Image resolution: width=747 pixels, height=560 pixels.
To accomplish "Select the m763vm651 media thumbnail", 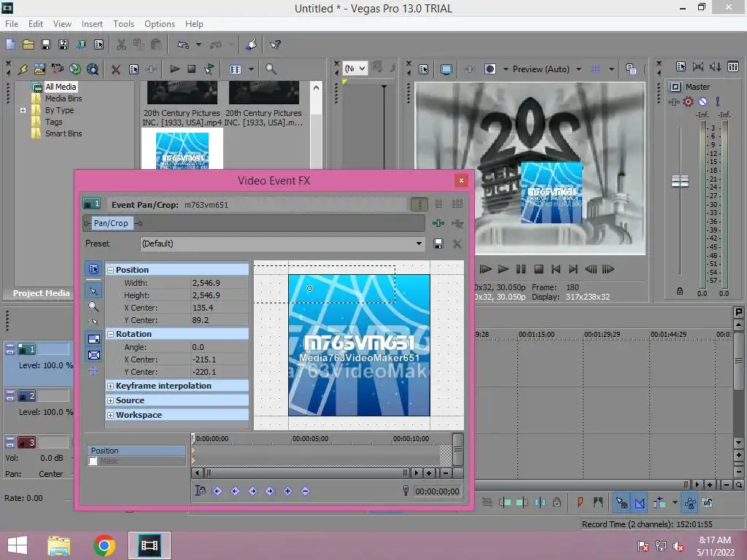I will (182, 150).
